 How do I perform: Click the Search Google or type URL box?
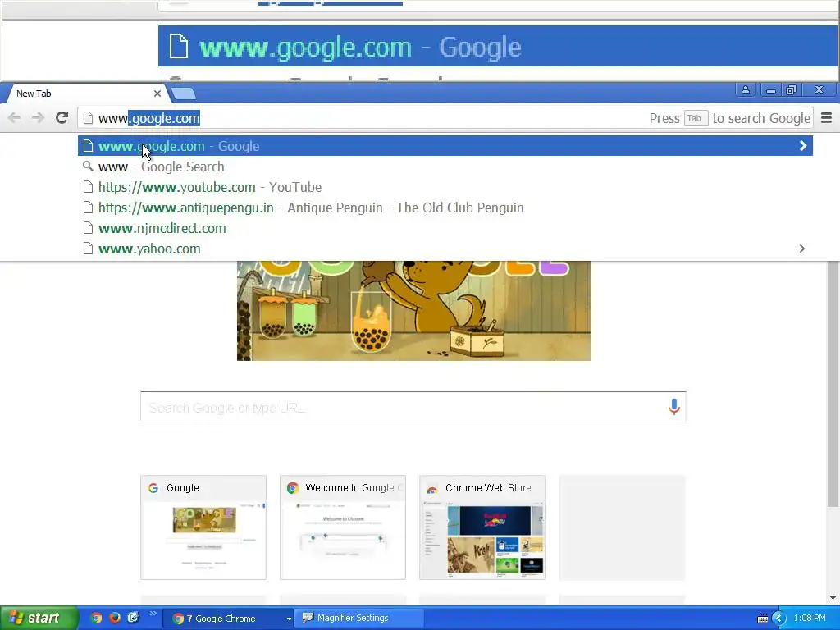[413, 407]
